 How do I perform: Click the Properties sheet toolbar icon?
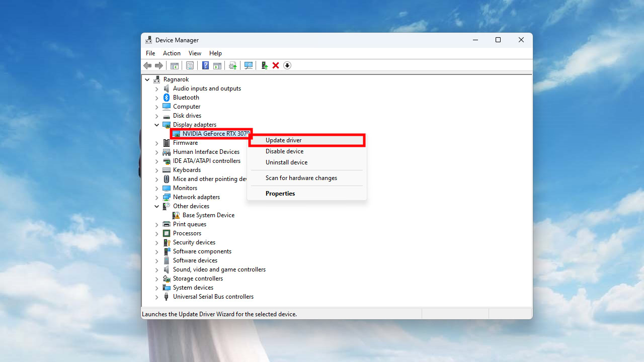(190, 65)
